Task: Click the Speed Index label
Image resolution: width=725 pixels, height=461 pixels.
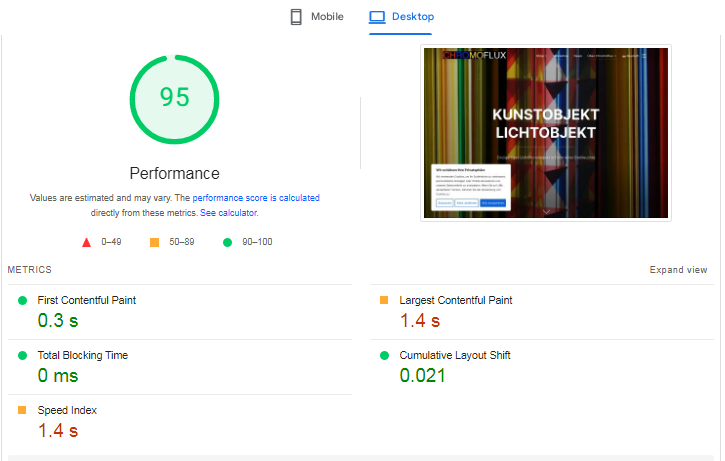Action: (67, 410)
